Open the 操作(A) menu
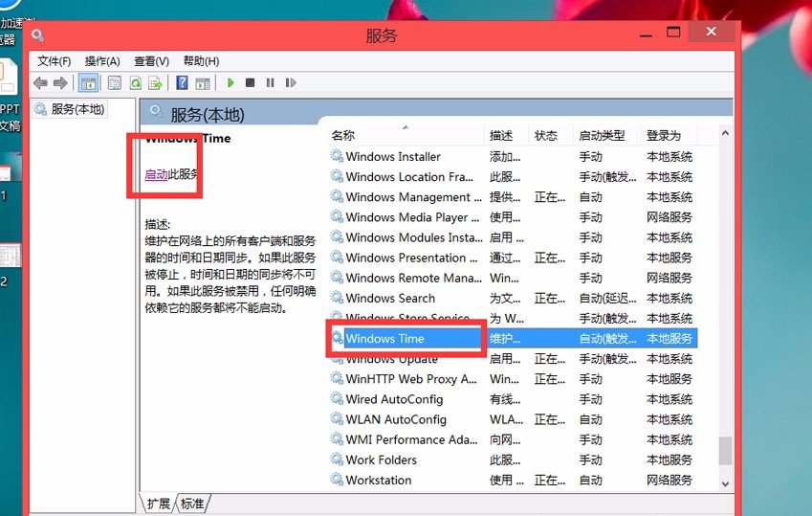Screen dimensions: 812x516 click(x=102, y=61)
